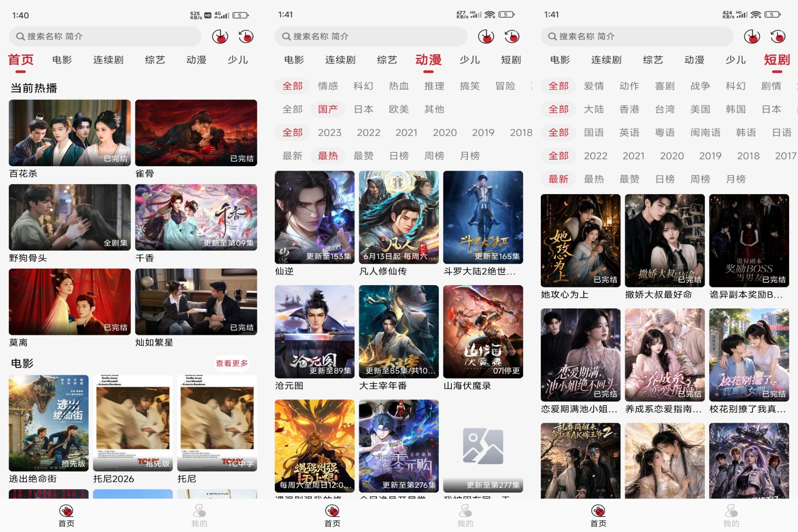Click the 野狗骨头 title text

pyautogui.click(x=28, y=258)
